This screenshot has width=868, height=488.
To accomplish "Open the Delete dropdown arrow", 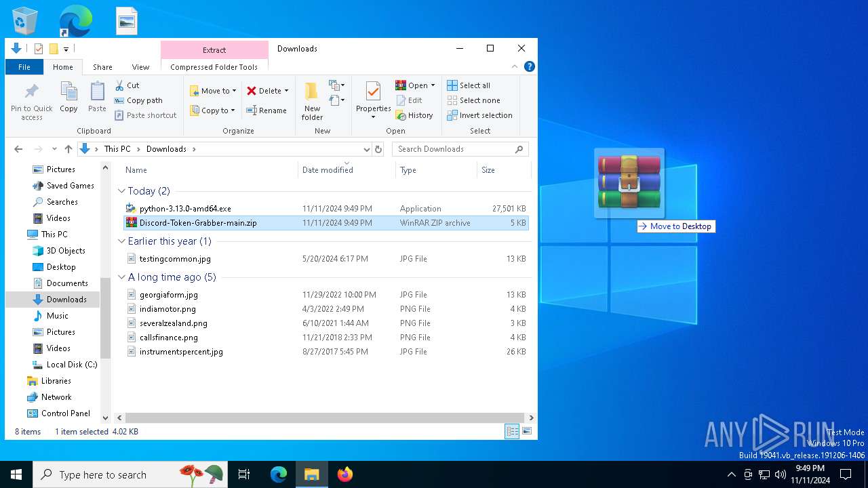I will pos(286,91).
